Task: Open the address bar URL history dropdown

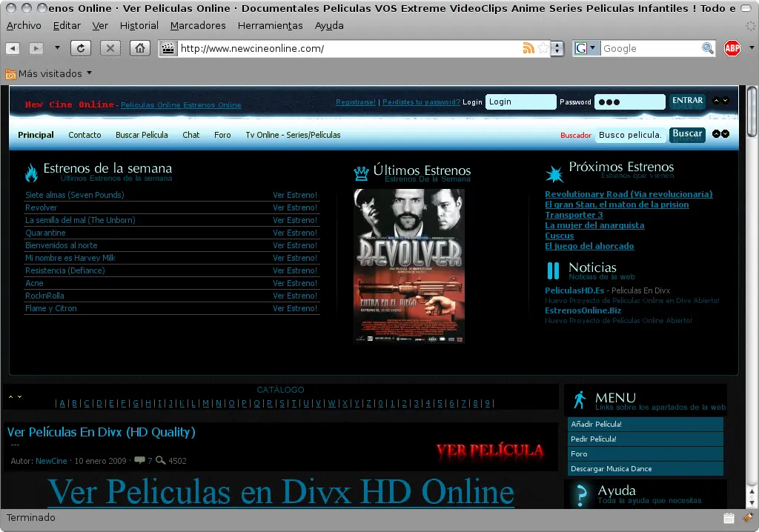Action: pyautogui.click(x=557, y=48)
